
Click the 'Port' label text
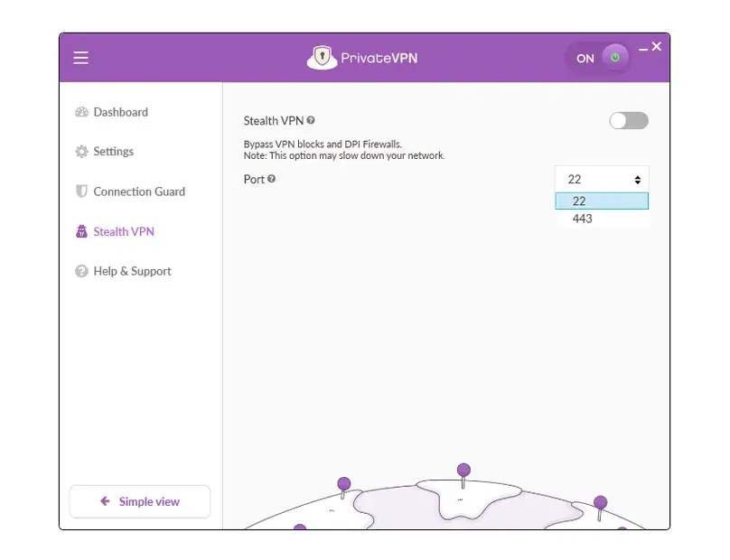coord(254,179)
